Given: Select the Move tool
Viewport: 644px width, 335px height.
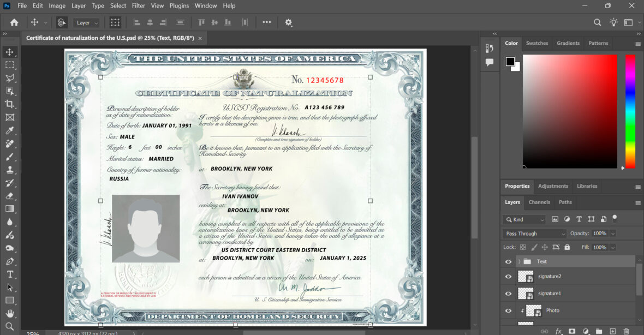Looking at the screenshot, I should (x=9, y=52).
